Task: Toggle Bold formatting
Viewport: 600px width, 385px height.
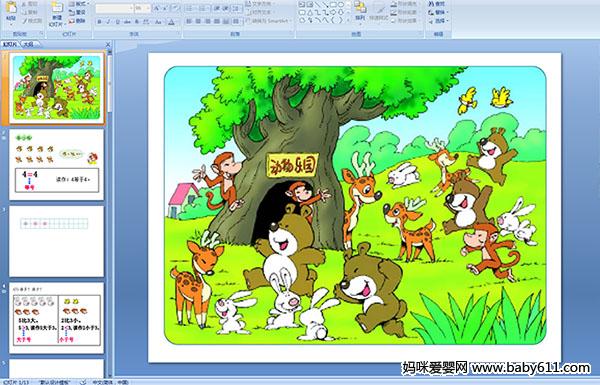Action: [99, 22]
